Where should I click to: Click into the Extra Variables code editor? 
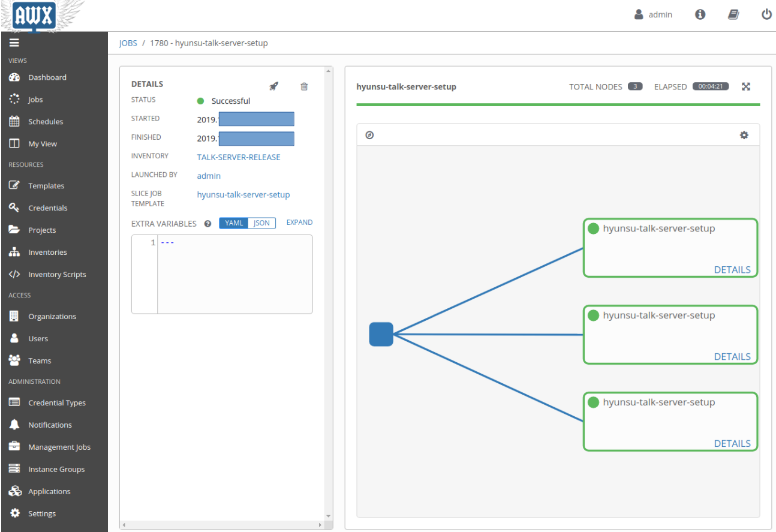(x=234, y=274)
